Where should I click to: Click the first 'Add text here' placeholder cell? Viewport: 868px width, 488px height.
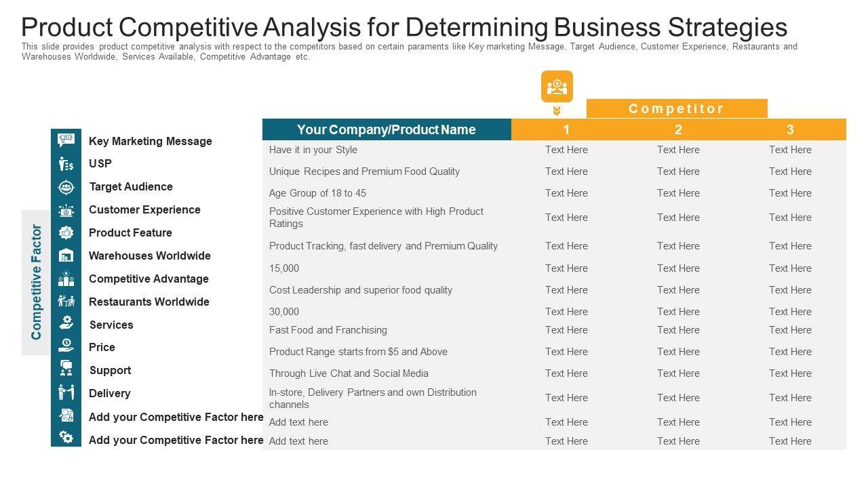298,422
